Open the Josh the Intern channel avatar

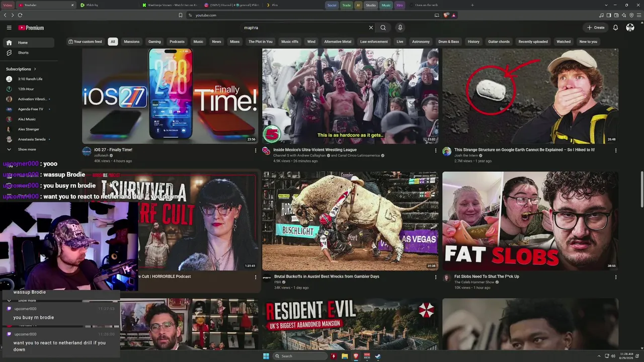[x=447, y=151]
